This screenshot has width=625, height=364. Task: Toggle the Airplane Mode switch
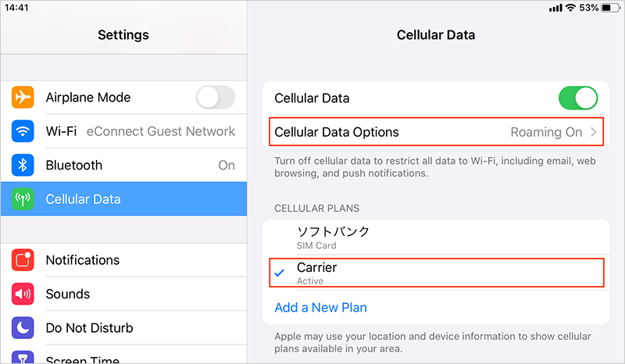click(216, 98)
